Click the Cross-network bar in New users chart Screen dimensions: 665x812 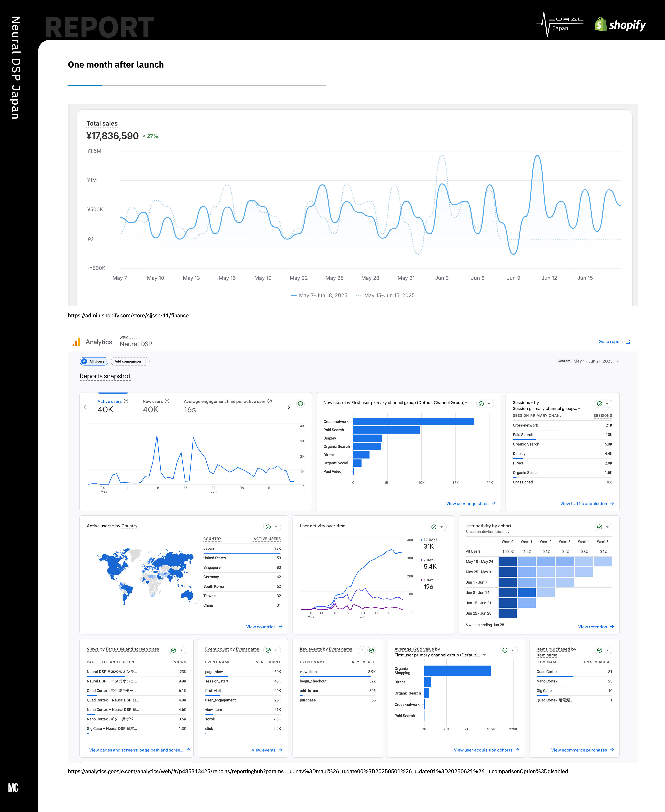pyautogui.click(x=413, y=422)
